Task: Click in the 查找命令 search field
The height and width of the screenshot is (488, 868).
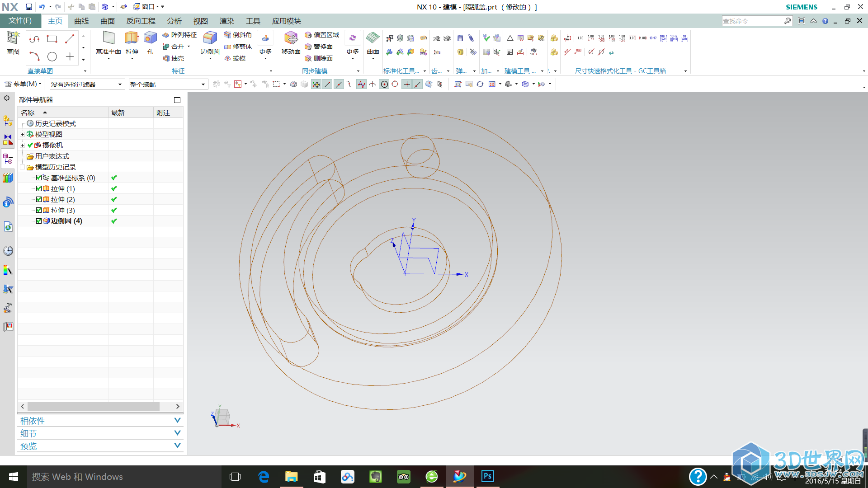Action: pos(752,21)
